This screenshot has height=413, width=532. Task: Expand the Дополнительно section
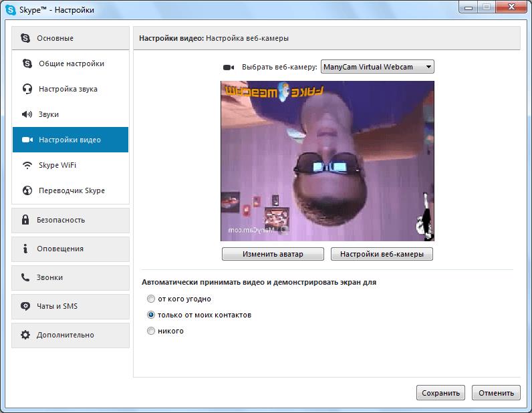point(71,335)
